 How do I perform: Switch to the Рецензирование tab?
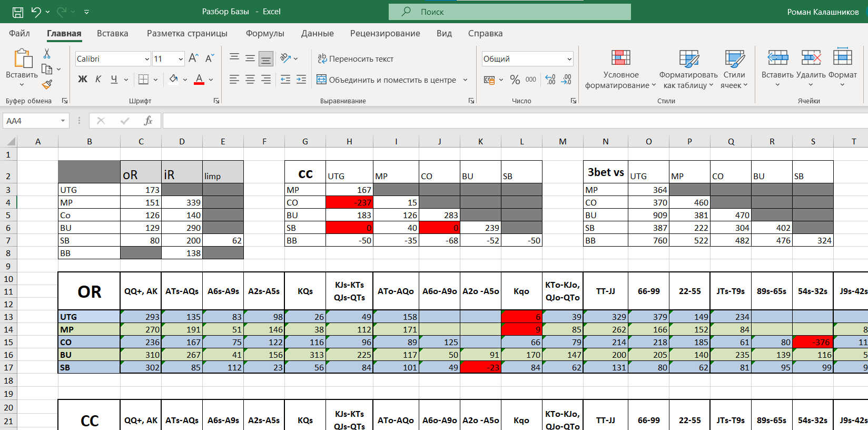[385, 33]
